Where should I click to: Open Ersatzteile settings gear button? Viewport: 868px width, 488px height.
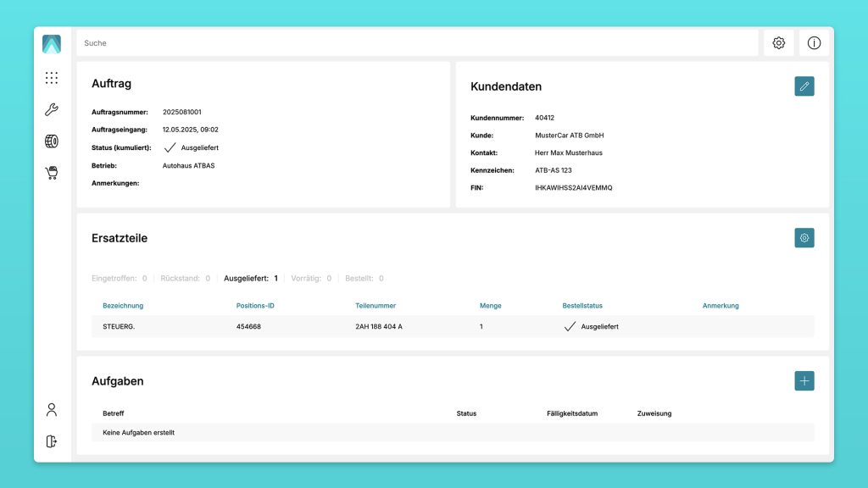[804, 238]
